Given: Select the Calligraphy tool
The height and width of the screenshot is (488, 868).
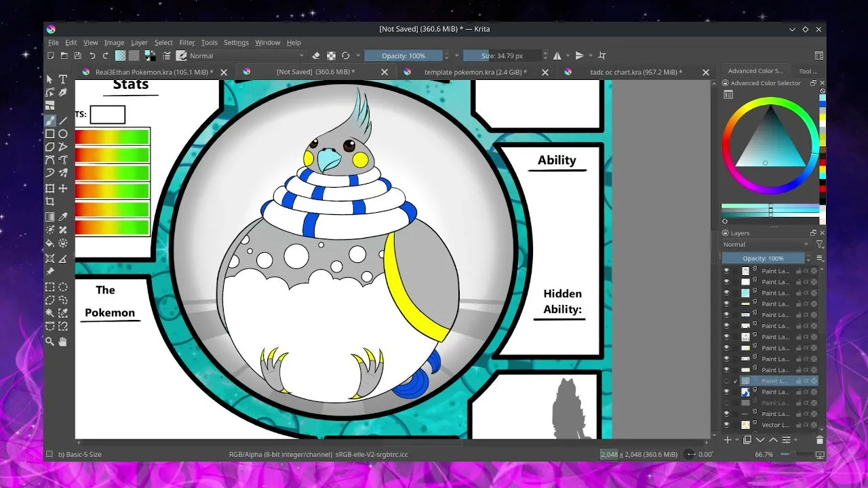Looking at the screenshot, I should point(63,93).
